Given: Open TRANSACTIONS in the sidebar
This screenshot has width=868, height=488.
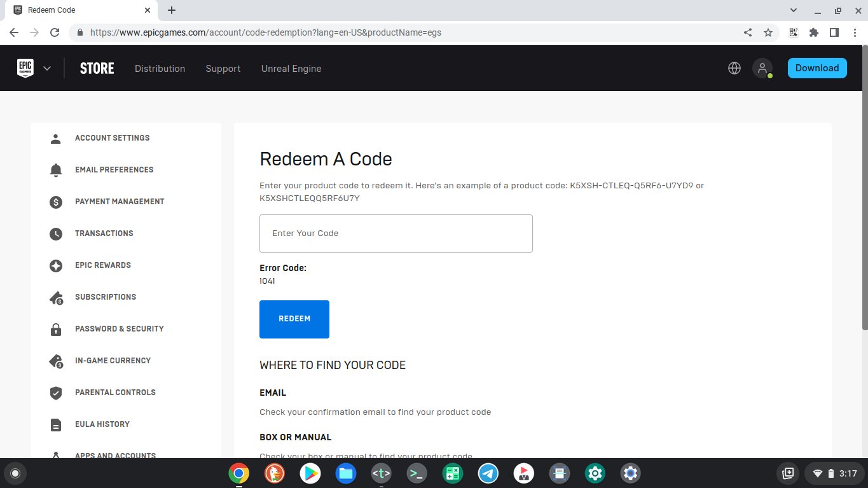Looking at the screenshot, I should pyautogui.click(x=104, y=234).
